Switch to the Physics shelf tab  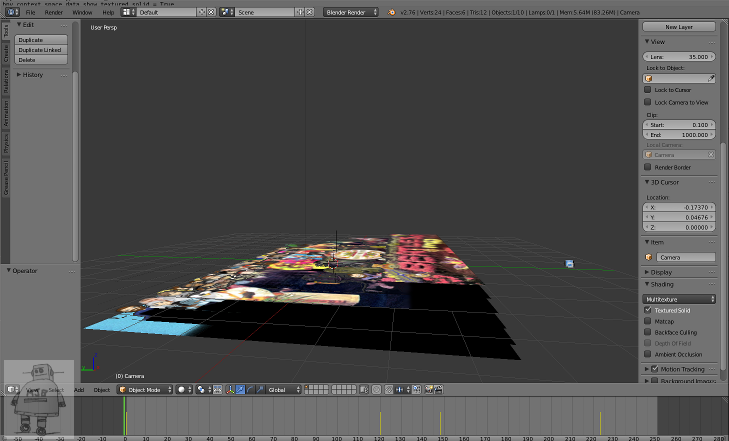tap(6, 143)
